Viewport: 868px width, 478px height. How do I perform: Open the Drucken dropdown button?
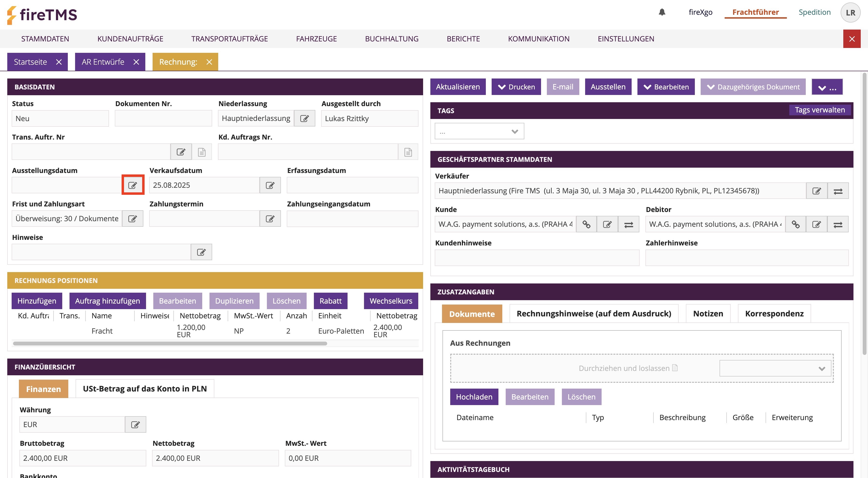click(x=516, y=87)
